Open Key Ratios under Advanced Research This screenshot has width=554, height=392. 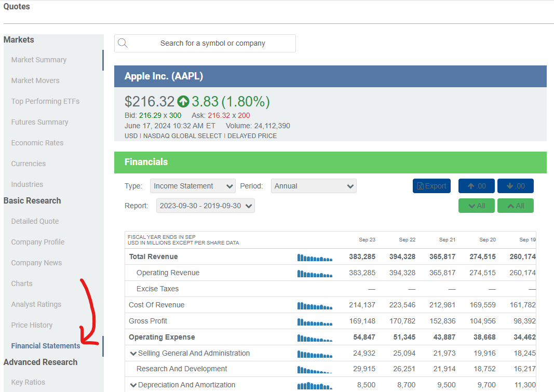click(28, 383)
